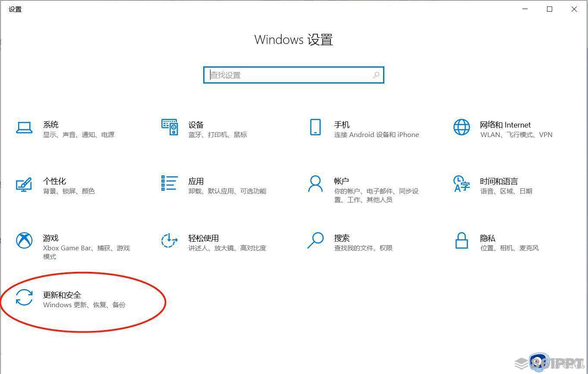Maximize the 设置 window
This screenshot has width=588, height=374.
coord(550,9)
